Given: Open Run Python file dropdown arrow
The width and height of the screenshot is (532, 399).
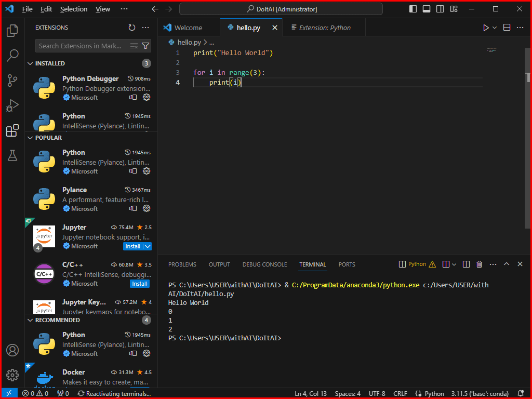Looking at the screenshot, I should [x=495, y=28].
